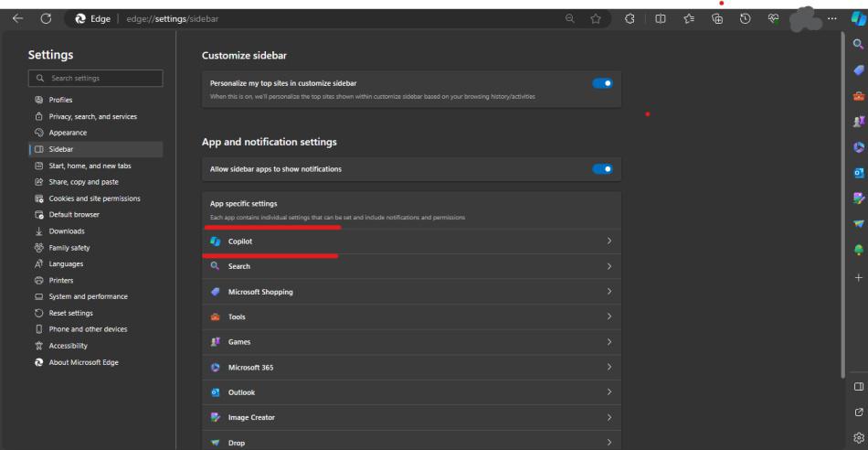Open the Image Creator settings chevron
The height and width of the screenshot is (450, 868).
(609, 417)
